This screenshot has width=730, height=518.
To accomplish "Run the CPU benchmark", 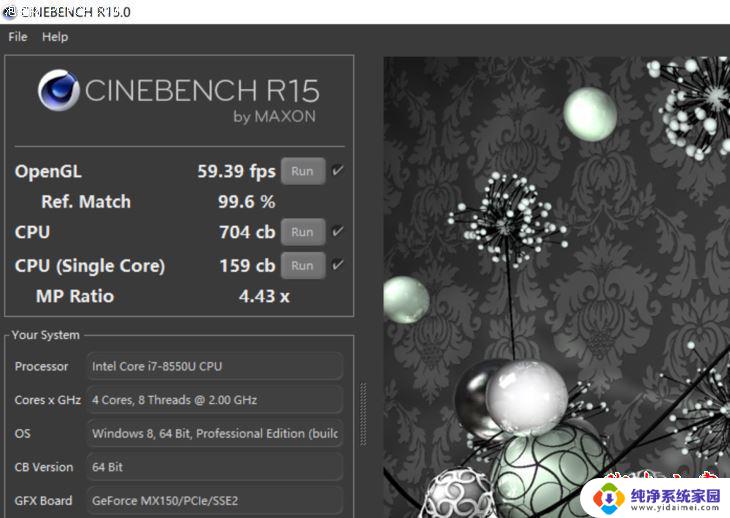I will pos(303,232).
